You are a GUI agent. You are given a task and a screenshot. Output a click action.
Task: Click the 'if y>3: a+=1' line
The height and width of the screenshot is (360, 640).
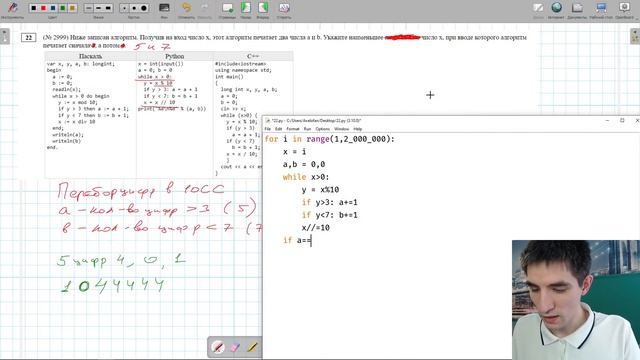coord(329,202)
